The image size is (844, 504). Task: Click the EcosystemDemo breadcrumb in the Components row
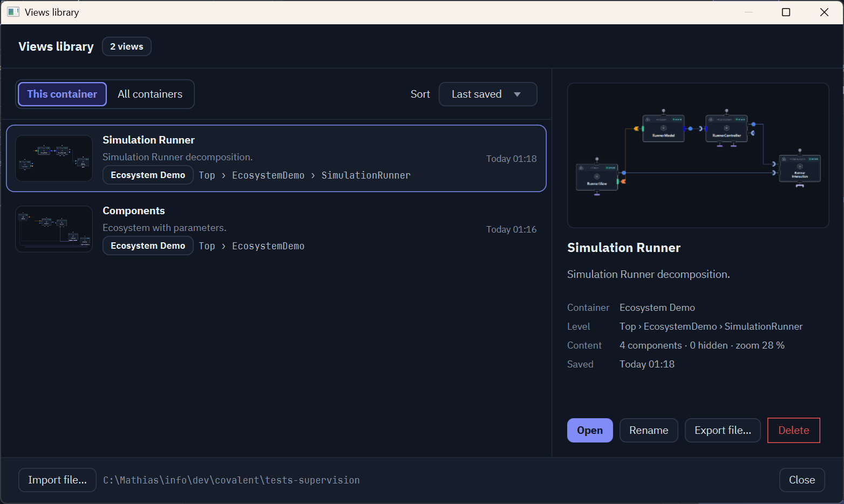(x=268, y=246)
